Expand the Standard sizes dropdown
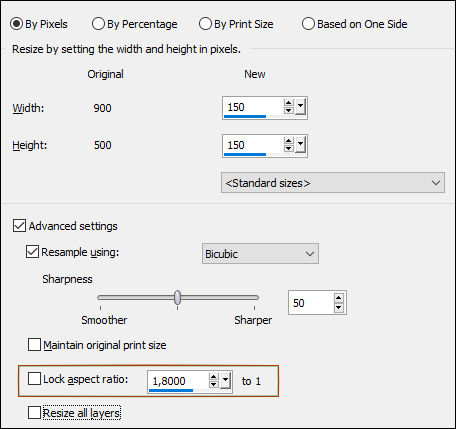This screenshot has height=429, width=456. click(333, 183)
